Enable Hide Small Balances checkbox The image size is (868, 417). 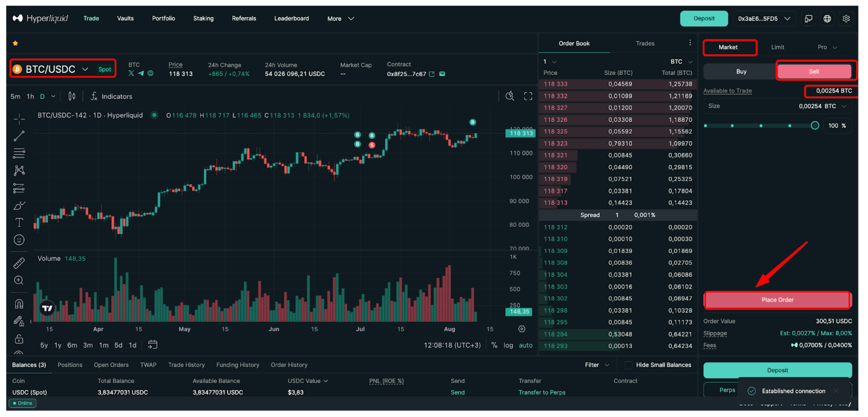coord(628,365)
